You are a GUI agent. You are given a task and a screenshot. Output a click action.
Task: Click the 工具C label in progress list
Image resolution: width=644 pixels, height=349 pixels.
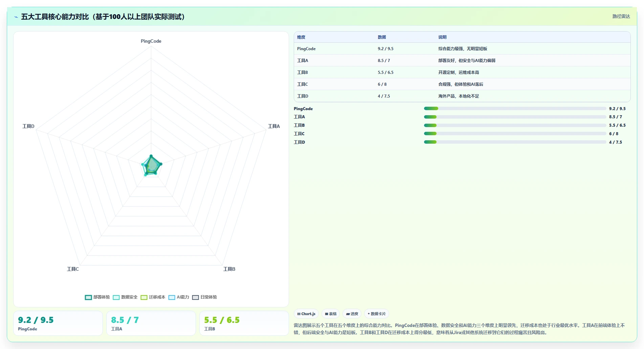[x=299, y=134]
